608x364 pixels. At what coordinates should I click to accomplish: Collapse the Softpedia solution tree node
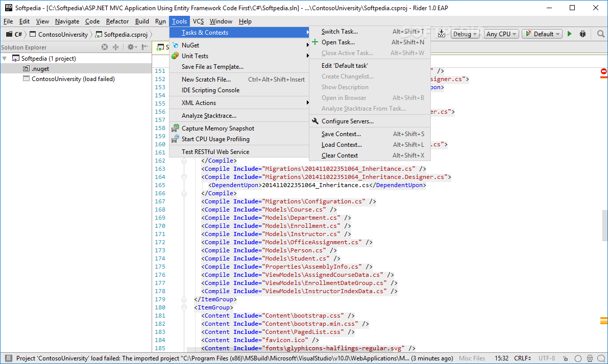point(5,59)
